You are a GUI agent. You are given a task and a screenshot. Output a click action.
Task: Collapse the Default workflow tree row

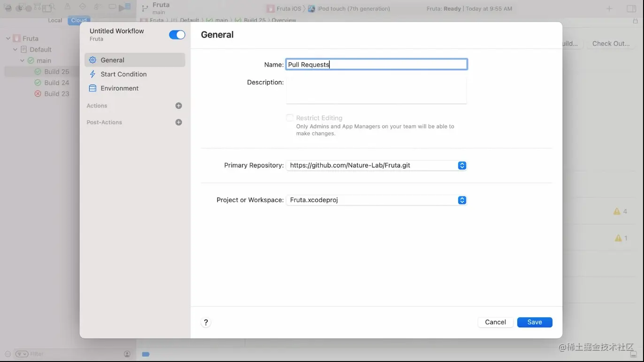(15, 49)
